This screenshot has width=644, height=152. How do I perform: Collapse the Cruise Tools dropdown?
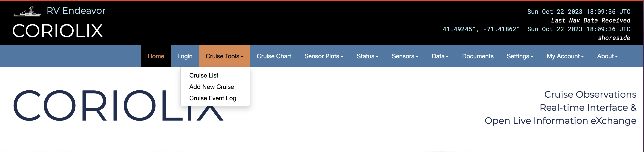click(x=224, y=56)
